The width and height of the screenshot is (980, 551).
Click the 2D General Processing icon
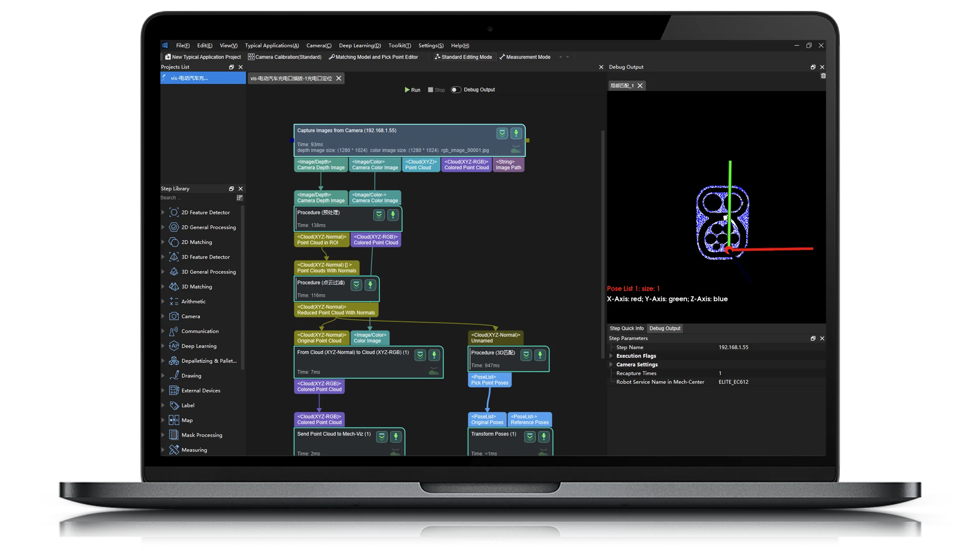174,227
